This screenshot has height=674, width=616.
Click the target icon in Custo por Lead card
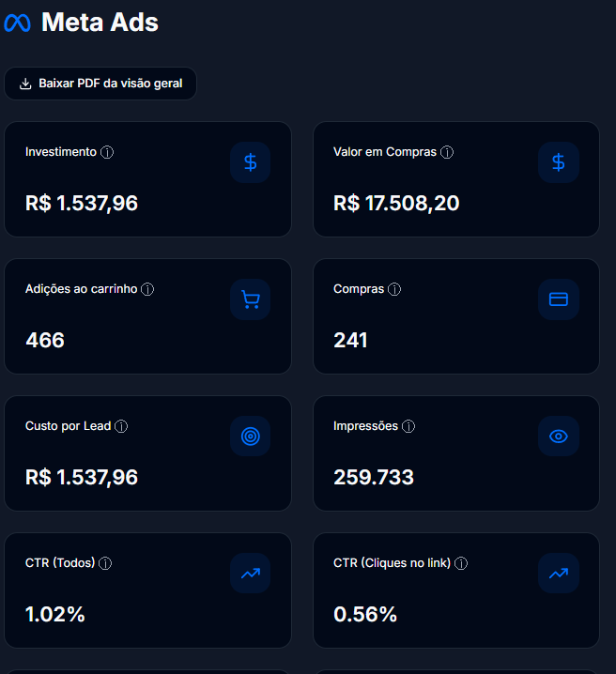coord(250,437)
